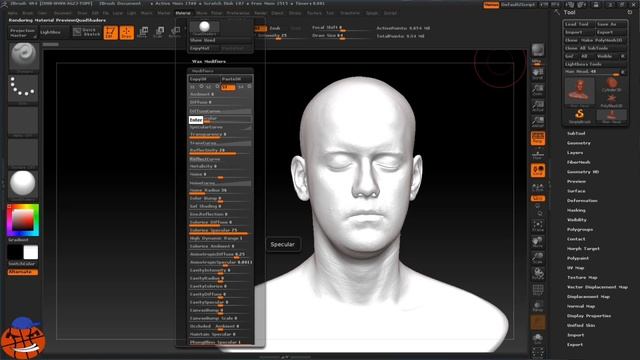
Task: Click the Scroll canvas icon
Action: tap(538, 73)
